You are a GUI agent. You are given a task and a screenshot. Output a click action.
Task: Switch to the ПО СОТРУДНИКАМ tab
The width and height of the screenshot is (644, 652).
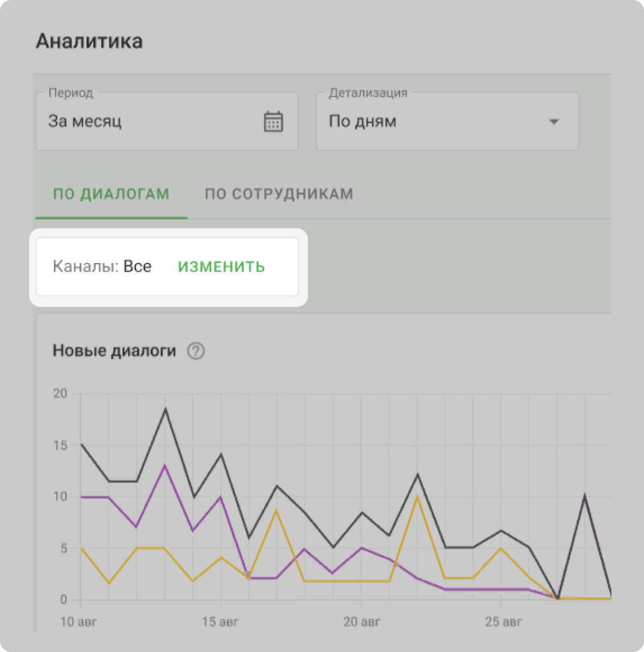[279, 194]
